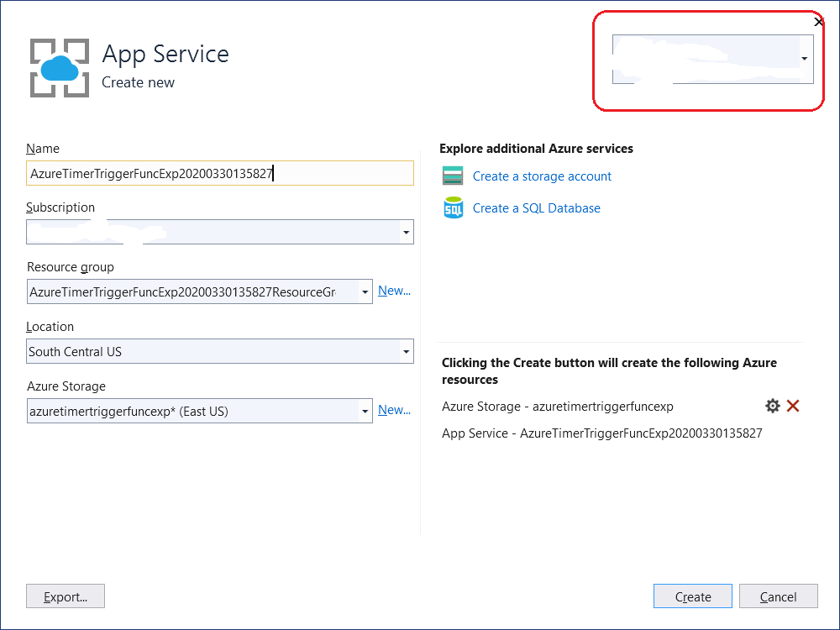Click the Explore additional Azure services heading
The image size is (840, 630).
point(536,149)
